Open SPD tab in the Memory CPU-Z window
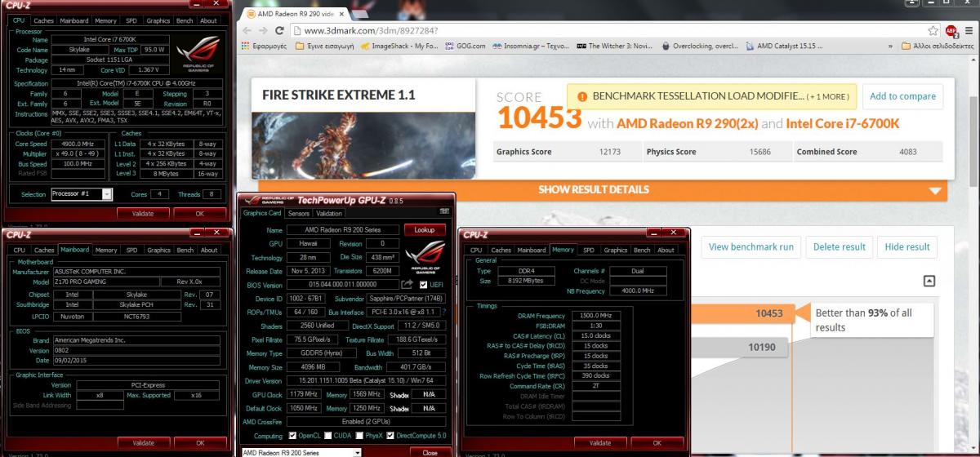Viewport: 980px width, 457px height. [x=588, y=250]
